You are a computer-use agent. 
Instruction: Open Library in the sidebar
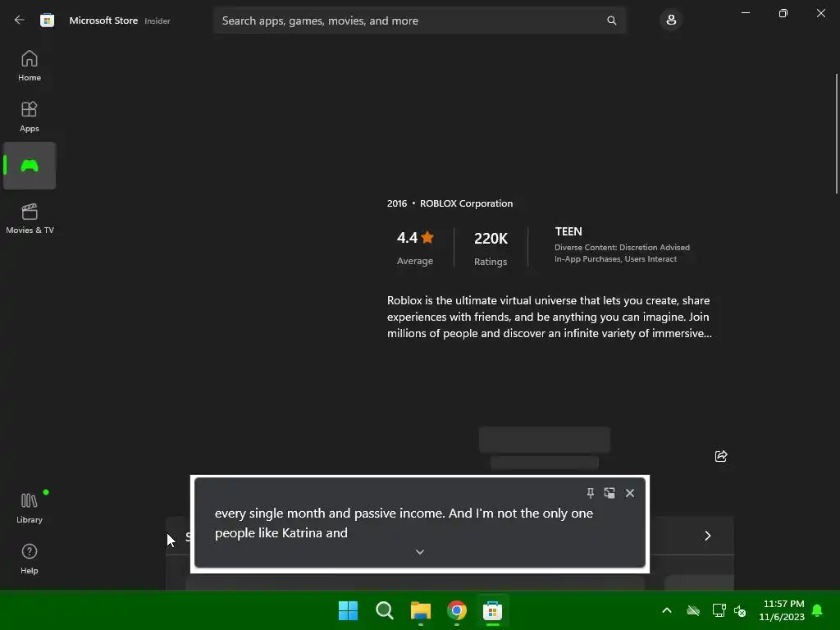tap(30, 508)
